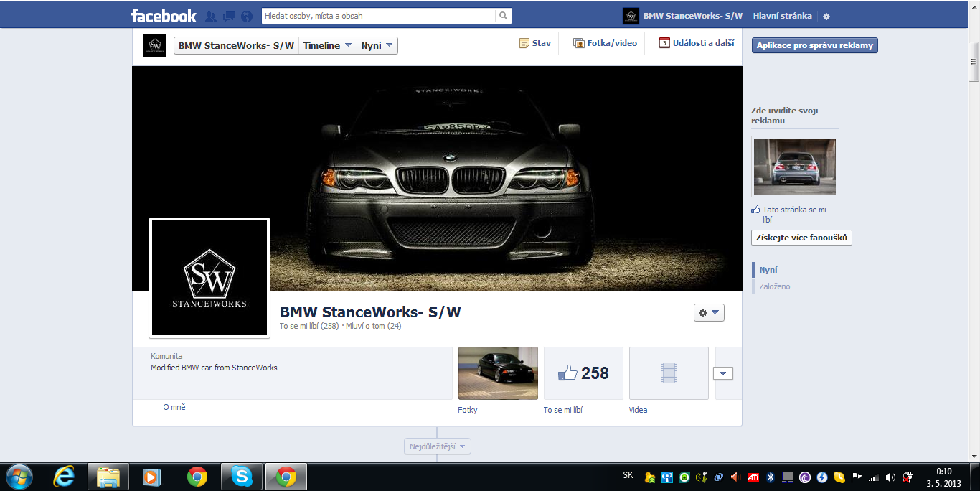Click the network signal tray icon
The height and width of the screenshot is (491, 980).
click(873, 477)
